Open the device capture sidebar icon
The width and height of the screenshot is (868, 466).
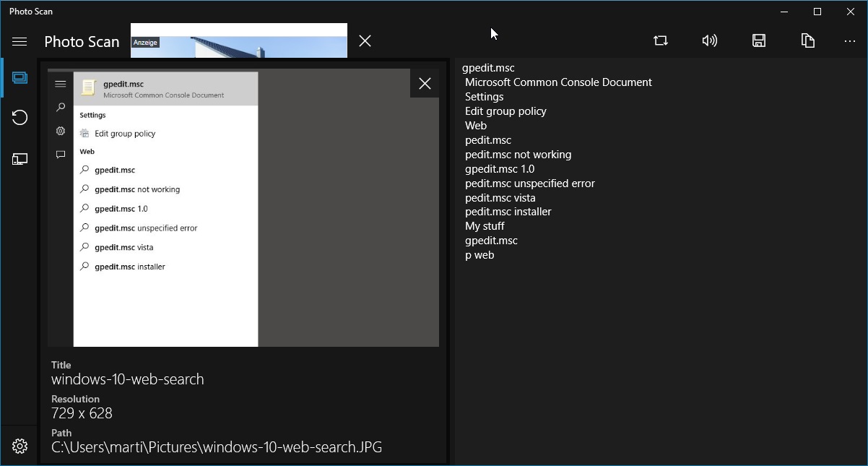pyautogui.click(x=19, y=159)
